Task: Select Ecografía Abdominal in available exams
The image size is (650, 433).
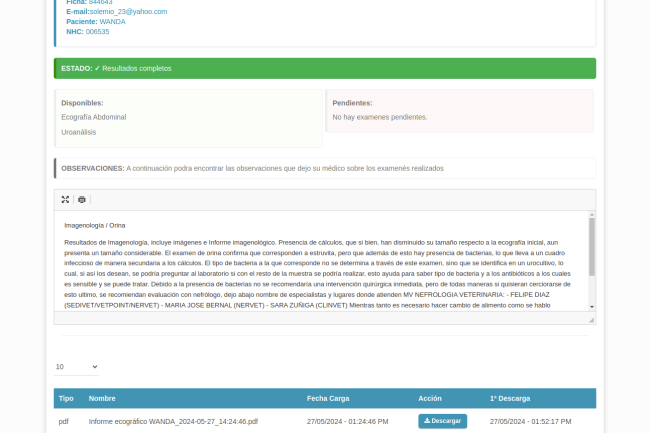Action: pyautogui.click(x=94, y=117)
